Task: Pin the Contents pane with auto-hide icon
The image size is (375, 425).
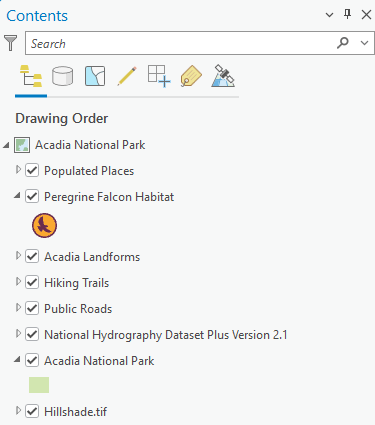Action: pos(347,14)
